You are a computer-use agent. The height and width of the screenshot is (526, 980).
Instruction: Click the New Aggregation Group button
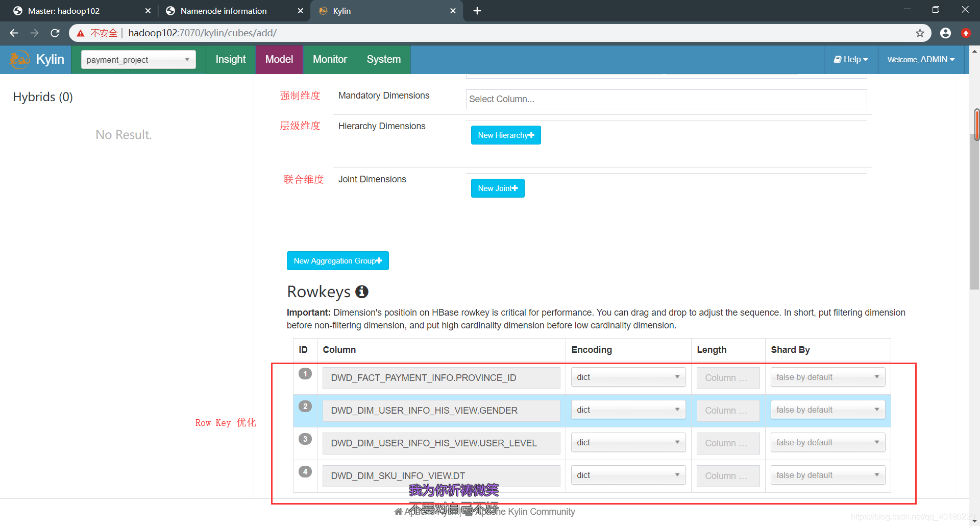(x=338, y=261)
